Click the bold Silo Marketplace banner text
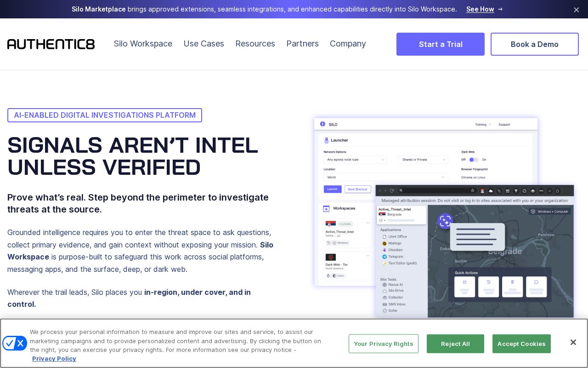The height and width of the screenshot is (368, 588). click(x=99, y=9)
